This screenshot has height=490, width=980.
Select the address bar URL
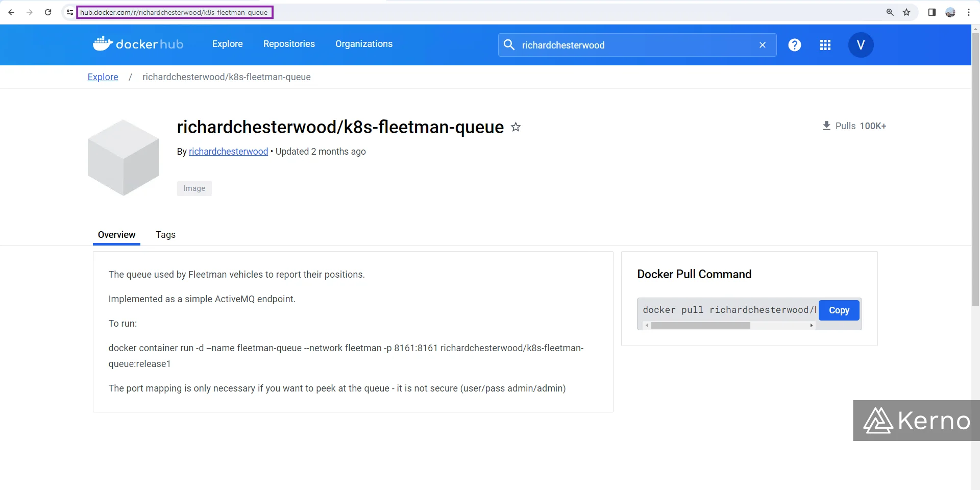[x=174, y=12]
